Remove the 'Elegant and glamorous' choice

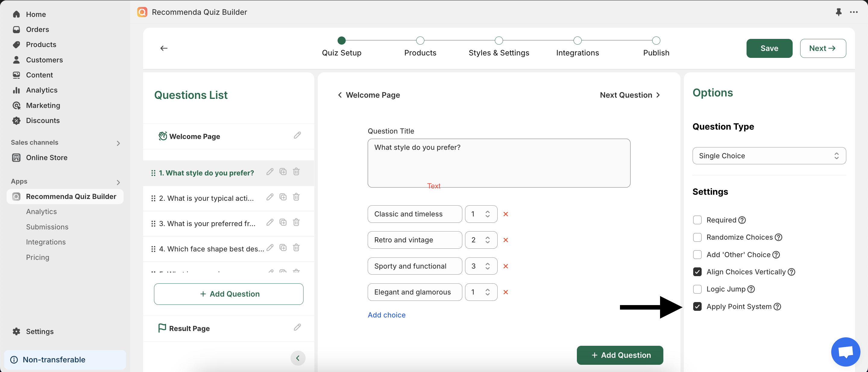(x=505, y=292)
